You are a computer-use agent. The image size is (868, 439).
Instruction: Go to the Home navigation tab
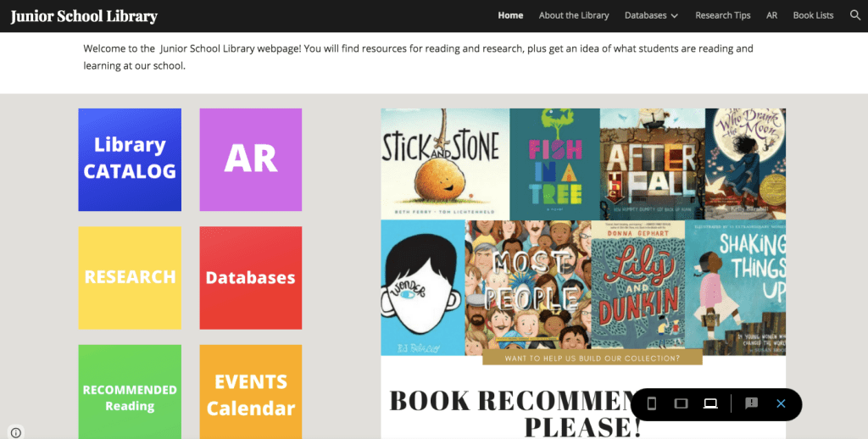point(510,15)
